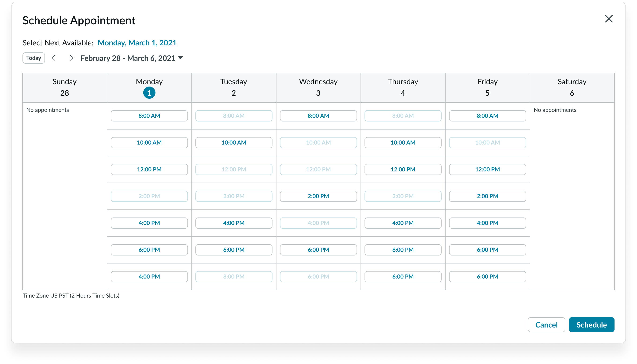Choose Wednesday 8:00 AM slot

318,116
